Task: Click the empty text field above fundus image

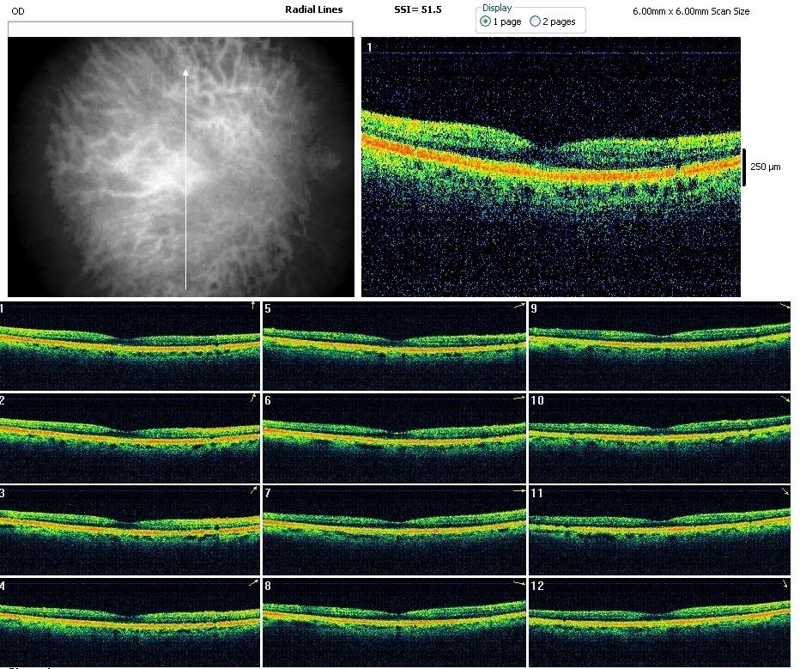Action: point(180,29)
